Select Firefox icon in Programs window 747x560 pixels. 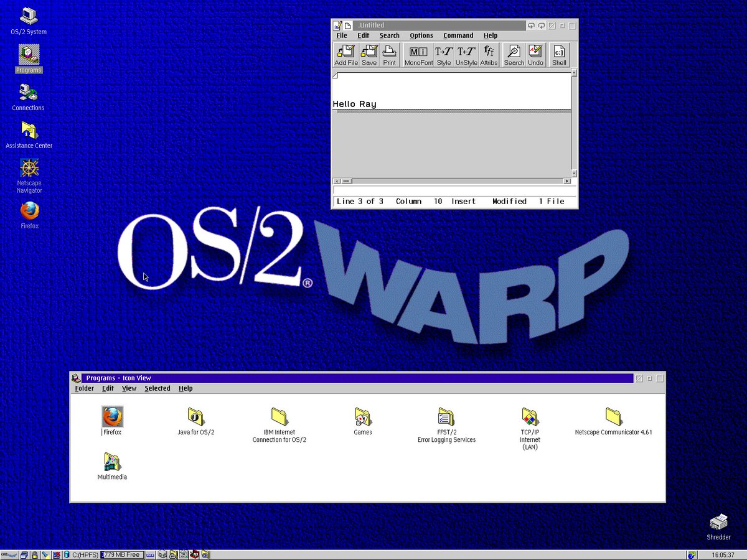click(112, 421)
